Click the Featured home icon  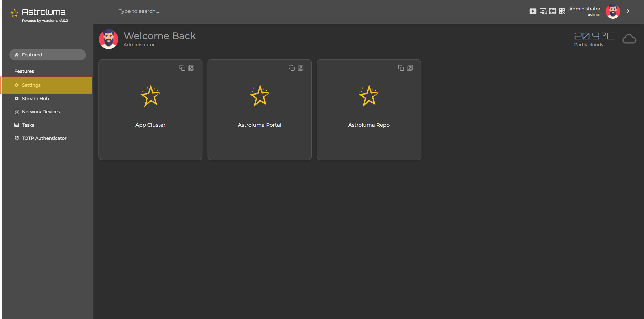(16, 55)
